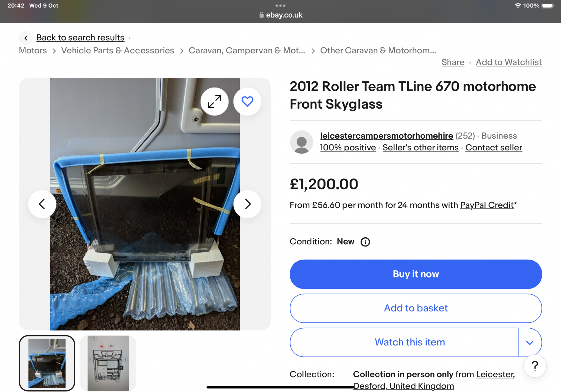Toggle Watch this item
This screenshot has height=392, width=561.
pos(410,342)
